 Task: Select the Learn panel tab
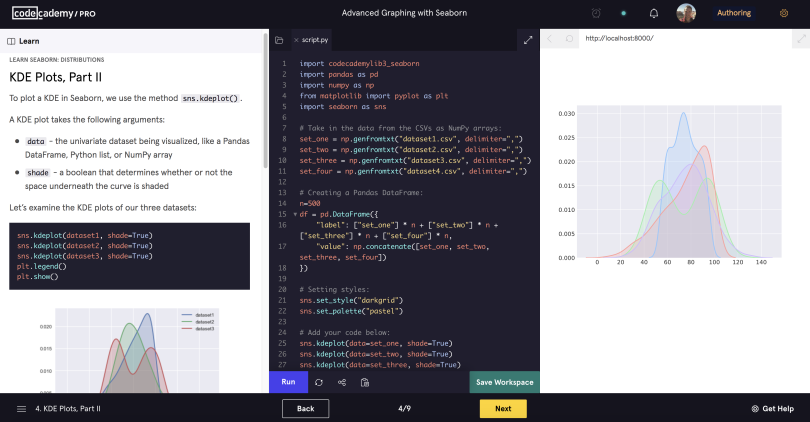24,41
